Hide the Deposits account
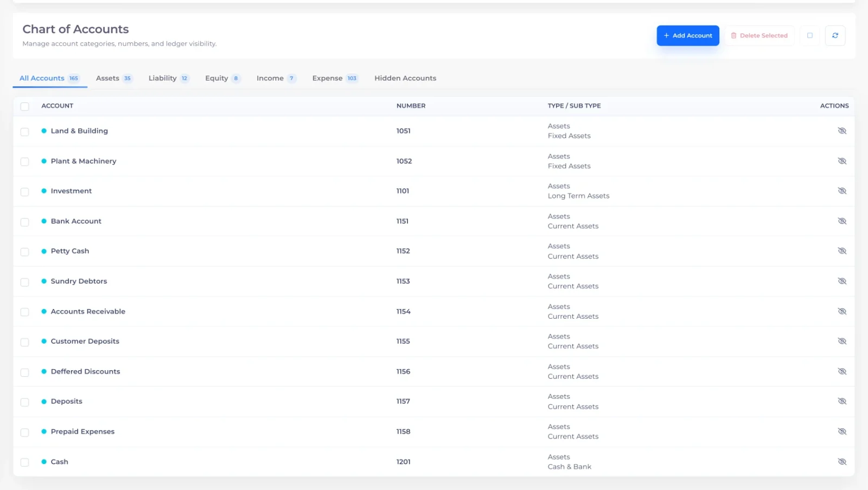The width and height of the screenshot is (868, 490). [842, 402]
